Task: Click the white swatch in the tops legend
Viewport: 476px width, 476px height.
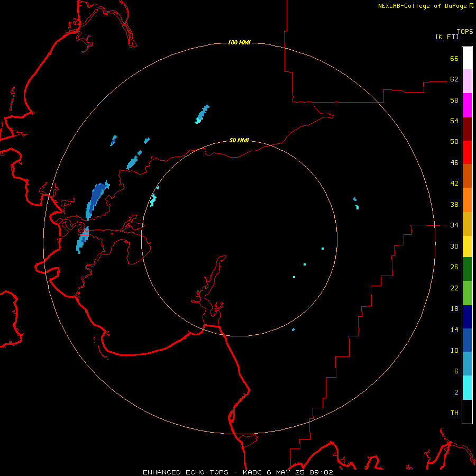Action: (467, 58)
